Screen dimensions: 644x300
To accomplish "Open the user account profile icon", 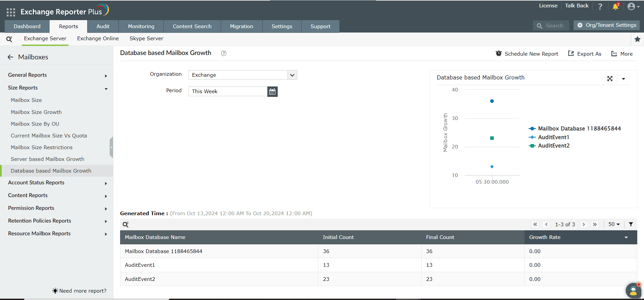I will (x=631, y=6).
